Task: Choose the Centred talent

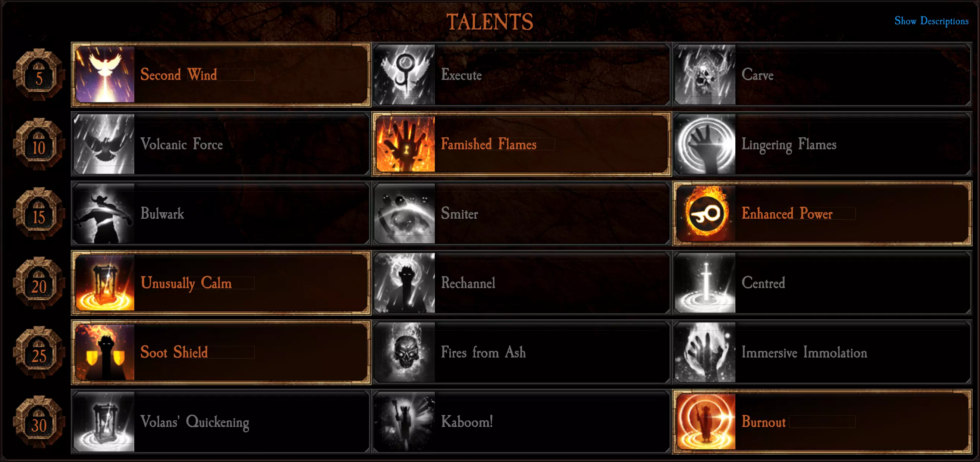Action: [x=822, y=283]
